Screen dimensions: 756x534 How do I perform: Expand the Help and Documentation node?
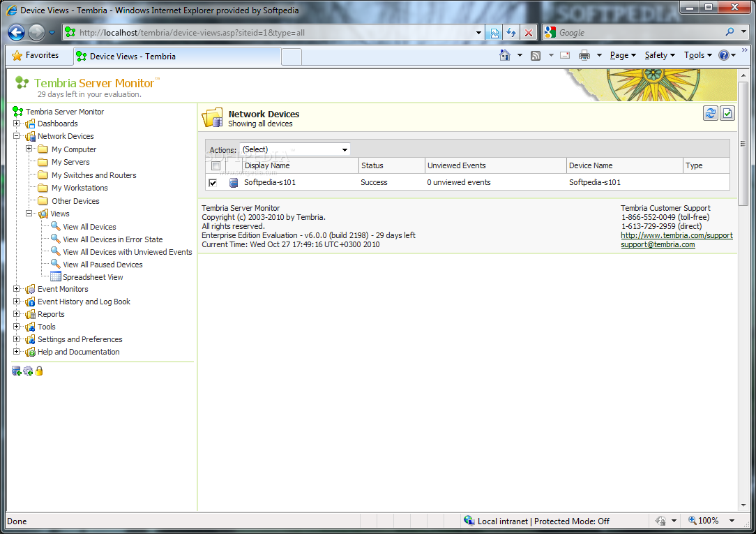point(17,351)
